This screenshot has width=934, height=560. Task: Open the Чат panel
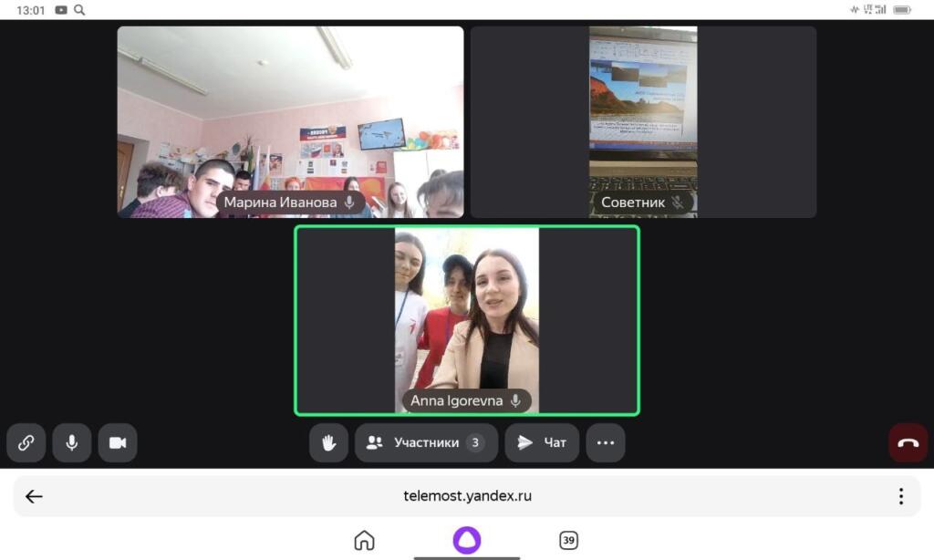point(542,442)
